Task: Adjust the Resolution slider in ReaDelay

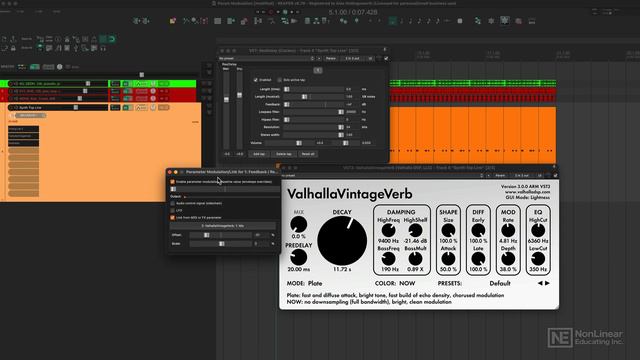Action: coord(313,127)
